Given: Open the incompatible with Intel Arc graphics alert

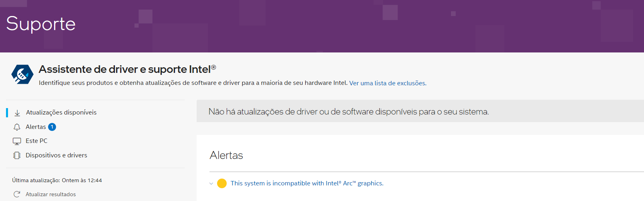Looking at the screenshot, I should [307, 183].
